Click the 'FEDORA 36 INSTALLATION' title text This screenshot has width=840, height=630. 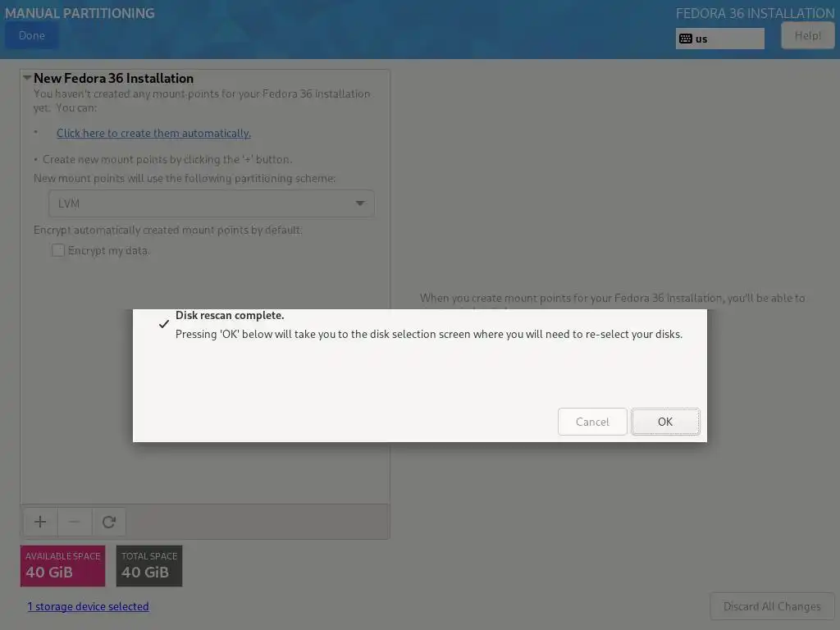click(x=755, y=13)
